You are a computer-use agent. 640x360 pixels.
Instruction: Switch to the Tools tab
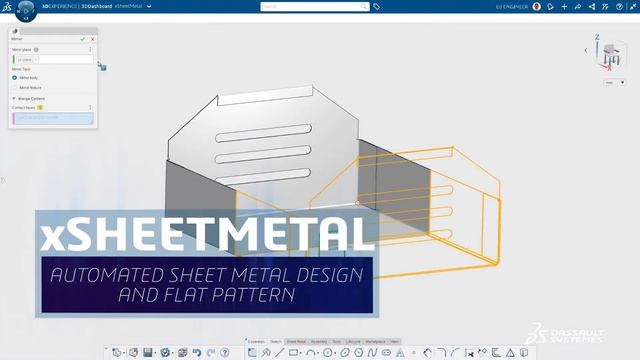tap(337, 342)
